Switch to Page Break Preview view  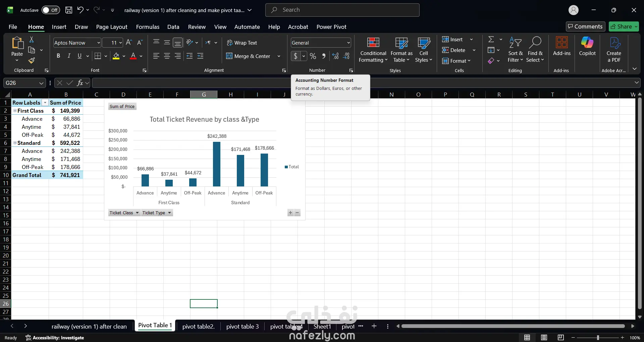coord(560,338)
